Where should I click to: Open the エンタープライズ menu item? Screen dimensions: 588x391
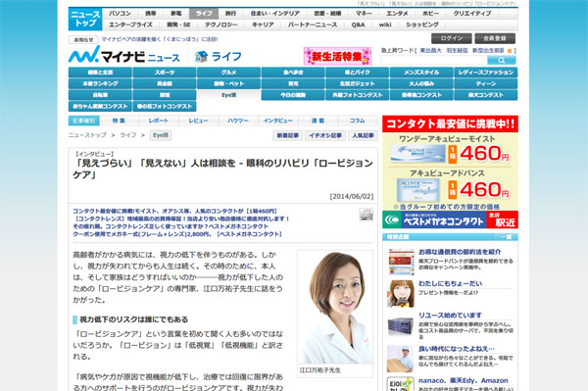[130, 24]
